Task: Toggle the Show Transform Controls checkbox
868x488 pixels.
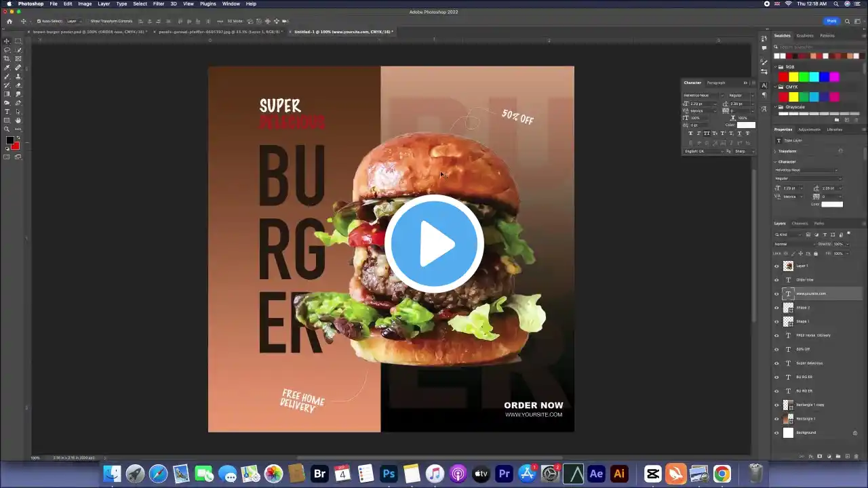Action: point(87,21)
